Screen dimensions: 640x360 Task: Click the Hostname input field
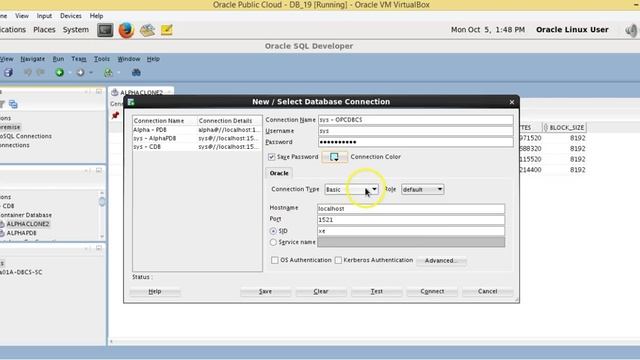tap(411, 209)
